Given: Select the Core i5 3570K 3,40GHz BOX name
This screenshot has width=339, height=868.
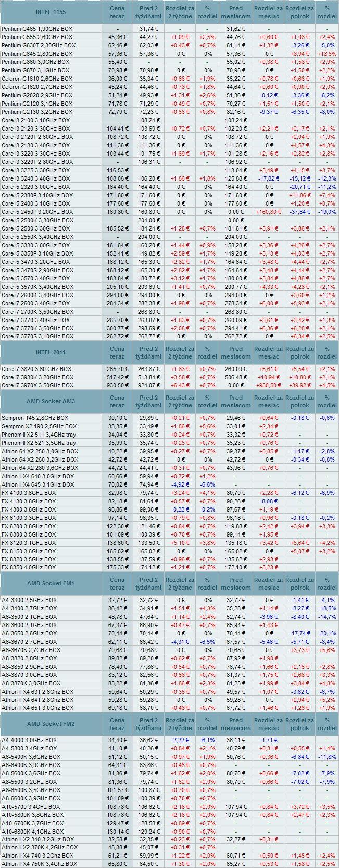Looking at the screenshot, I should [x=37, y=287].
